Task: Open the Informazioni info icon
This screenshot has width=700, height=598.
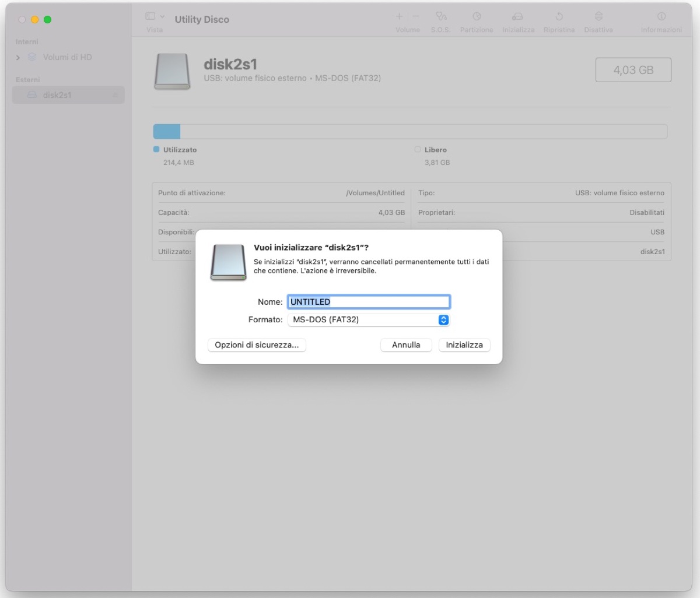Action: click(661, 17)
